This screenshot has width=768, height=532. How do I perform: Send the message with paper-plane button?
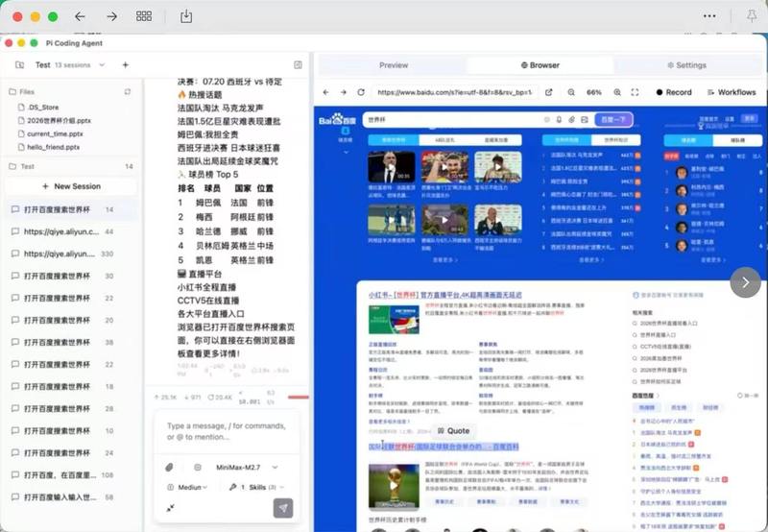click(x=283, y=508)
